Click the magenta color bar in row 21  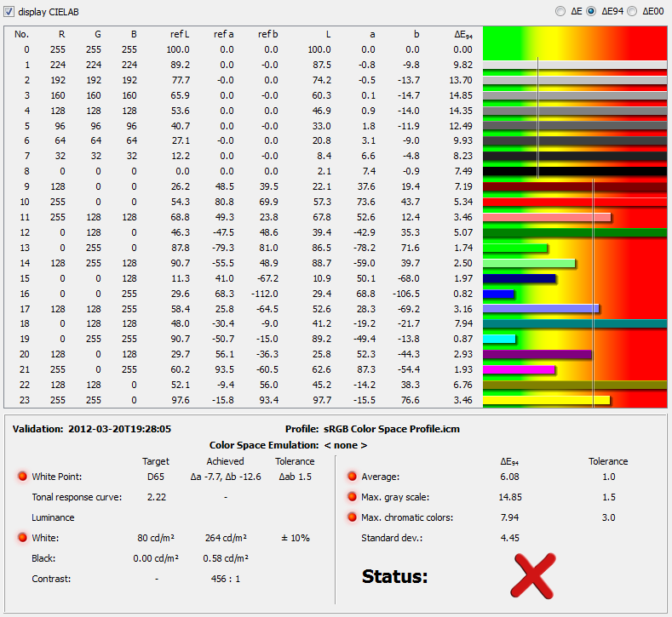coord(519,369)
